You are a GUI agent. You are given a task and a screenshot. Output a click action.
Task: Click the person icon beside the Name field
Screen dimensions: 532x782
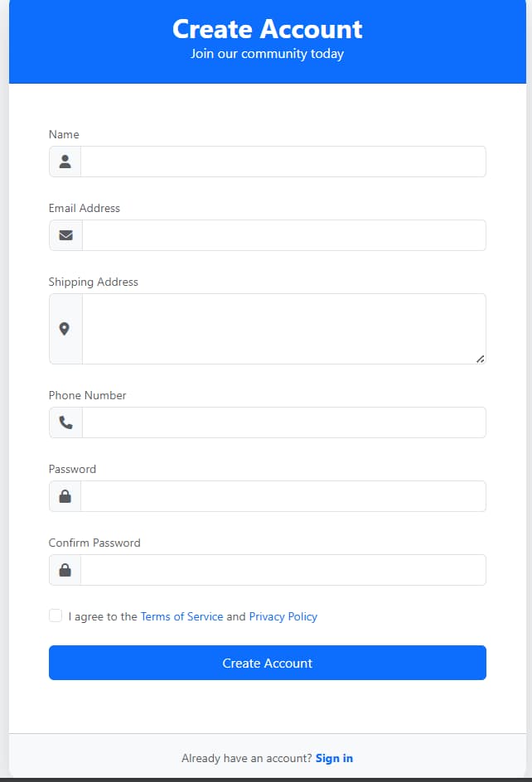click(65, 161)
